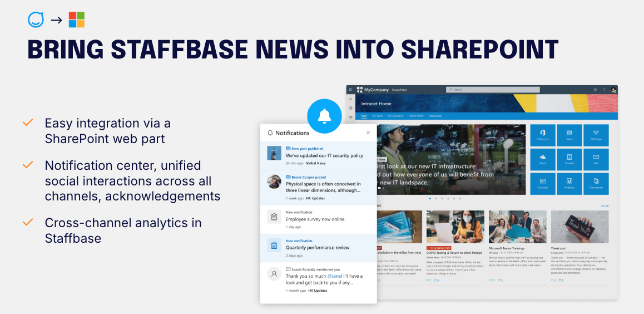The height and width of the screenshot is (314, 644).
Task: Open the Resources tab
Action: pos(435,116)
